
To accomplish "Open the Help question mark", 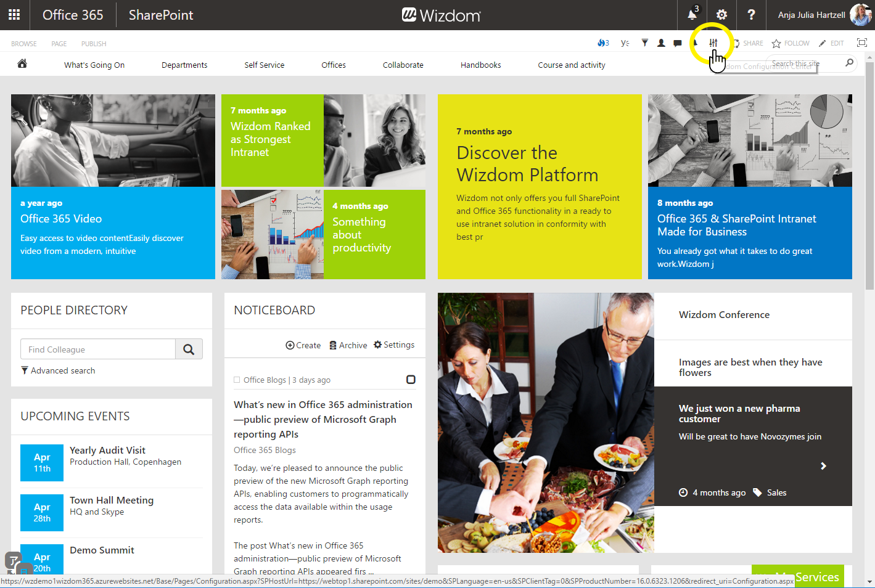I will pyautogui.click(x=751, y=15).
